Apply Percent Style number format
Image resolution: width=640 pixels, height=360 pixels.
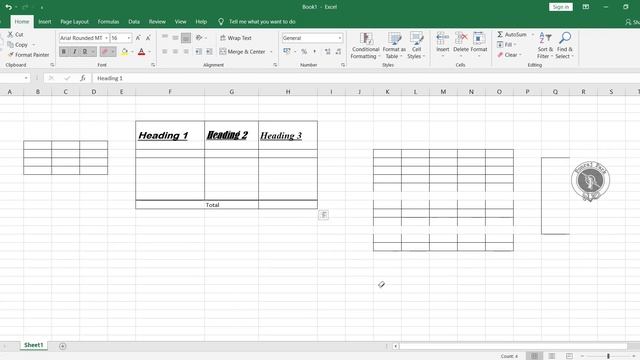304,51
